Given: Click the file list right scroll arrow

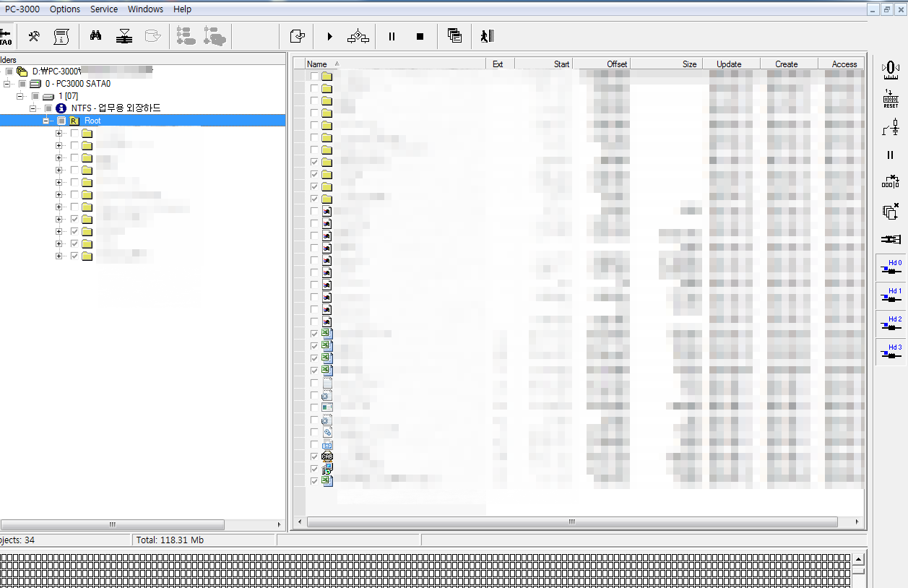Looking at the screenshot, I should 857,522.
